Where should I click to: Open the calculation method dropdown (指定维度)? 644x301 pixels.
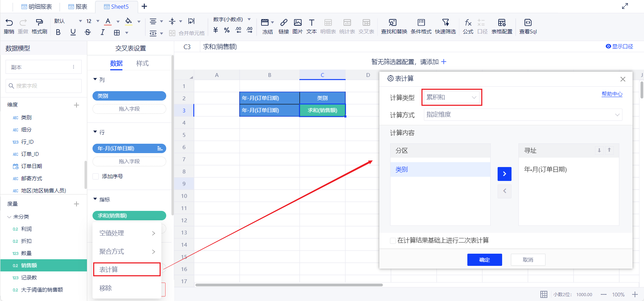click(x=523, y=114)
